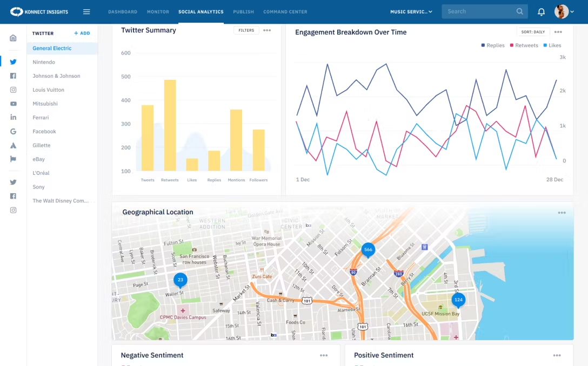Viewport: 588px width, 366px height.
Task: Open Twitter Summary three-dot options menu
Action: (x=267, y=31)
